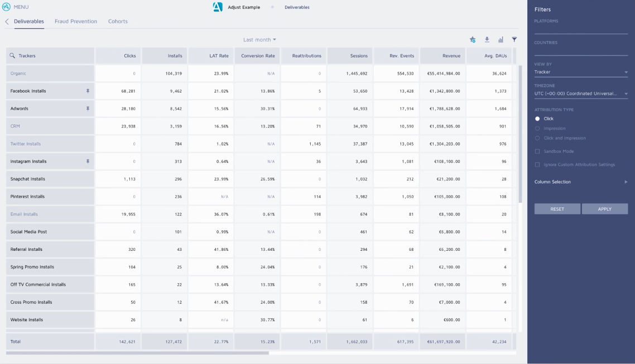
Task: Switch to the Cohorts tab
Action: (118, 22)
